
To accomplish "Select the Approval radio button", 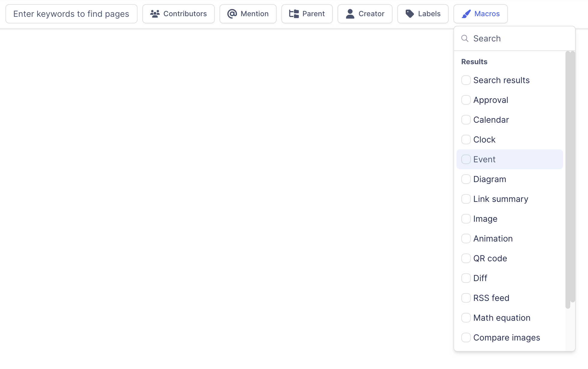I will coord(466,100).
